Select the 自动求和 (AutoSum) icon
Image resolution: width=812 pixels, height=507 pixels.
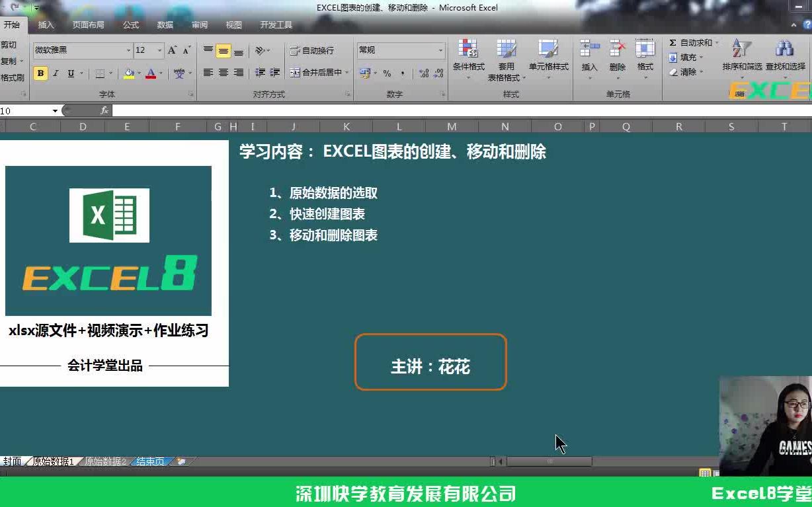pyautogui.click(x=672, y=42)
